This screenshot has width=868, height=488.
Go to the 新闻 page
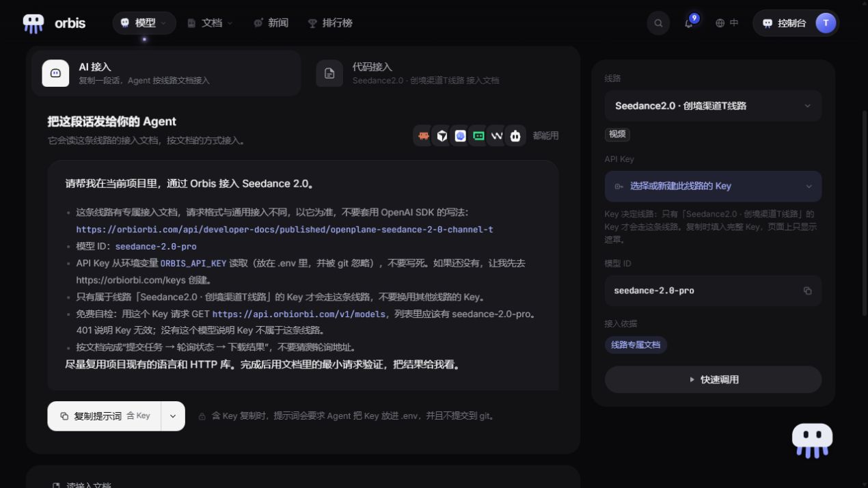coord(271,23)
